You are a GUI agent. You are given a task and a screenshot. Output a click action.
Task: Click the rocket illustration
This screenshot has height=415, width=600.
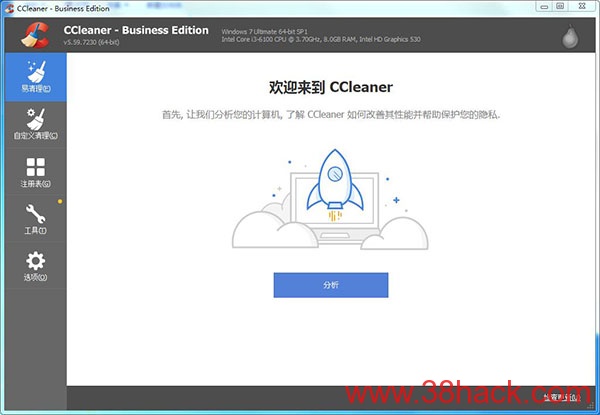coord(335,186)
